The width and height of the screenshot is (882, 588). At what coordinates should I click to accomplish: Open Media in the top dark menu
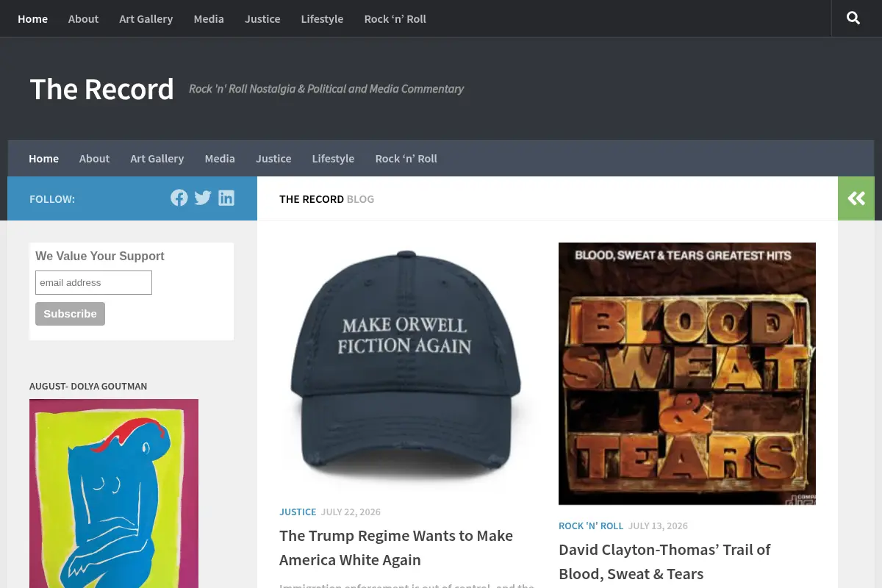209,18
